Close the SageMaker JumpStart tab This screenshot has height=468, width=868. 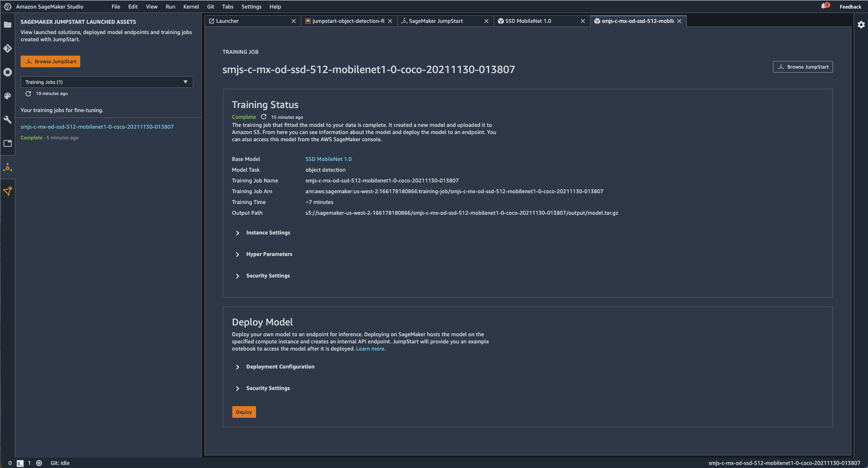pyautogui.click(x=486, y=21)
